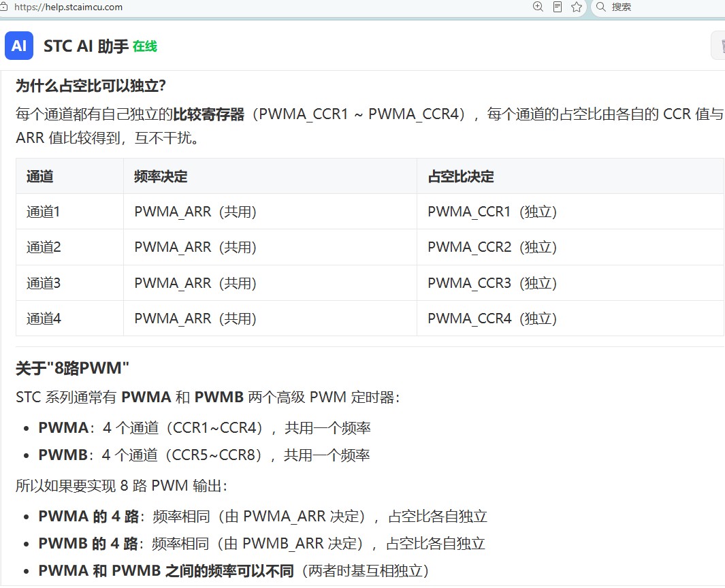Click heading 关于"8路PWM"
Viewport: 725px width, 588px height.
(72, 368)
